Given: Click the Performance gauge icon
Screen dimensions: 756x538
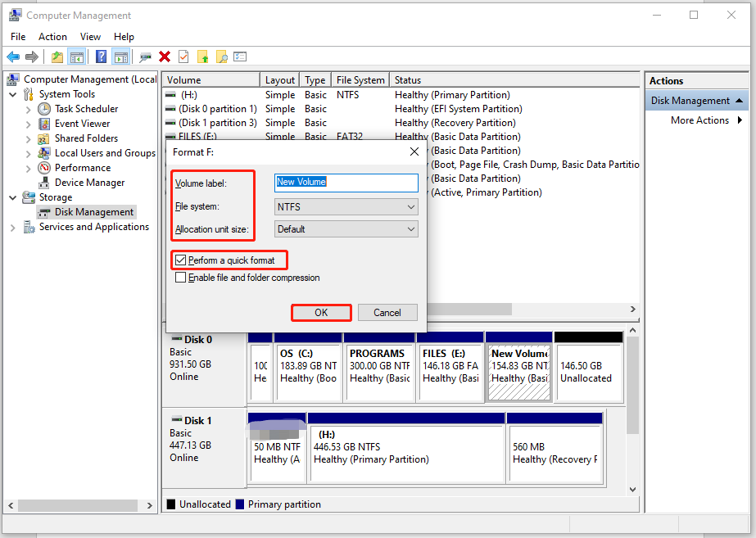Looking at the screenshot, I should point(44,168).
